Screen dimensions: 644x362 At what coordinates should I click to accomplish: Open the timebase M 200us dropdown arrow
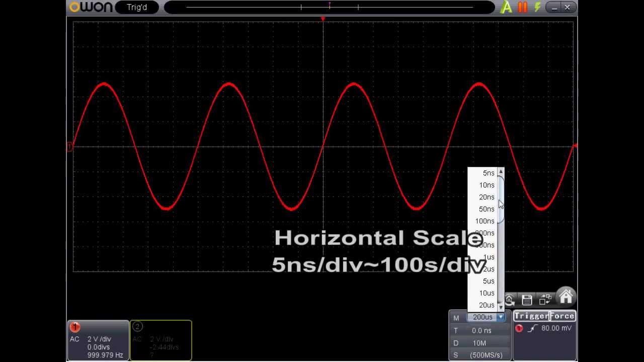(501, 317)
